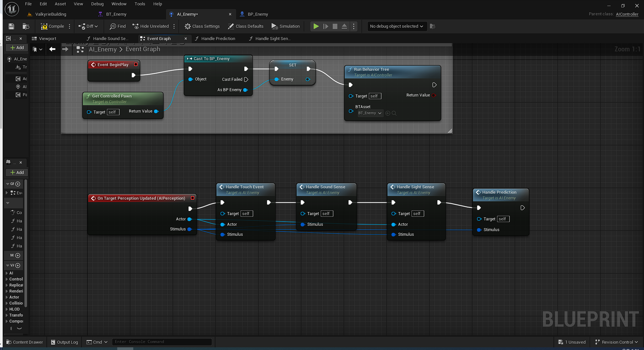Screen dimensions: 644x350
Task: Expand the HLOD variable category
Action: 7,309
